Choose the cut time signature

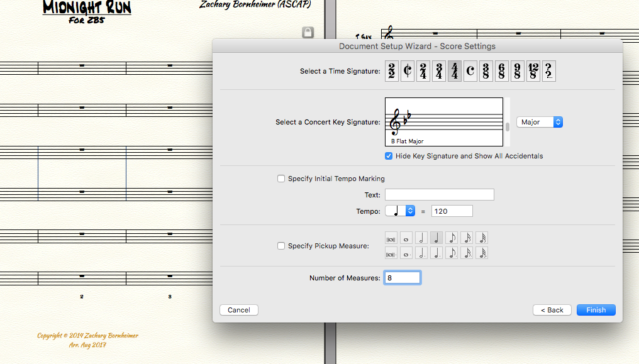pyautogui.click(x=407, y=72)
